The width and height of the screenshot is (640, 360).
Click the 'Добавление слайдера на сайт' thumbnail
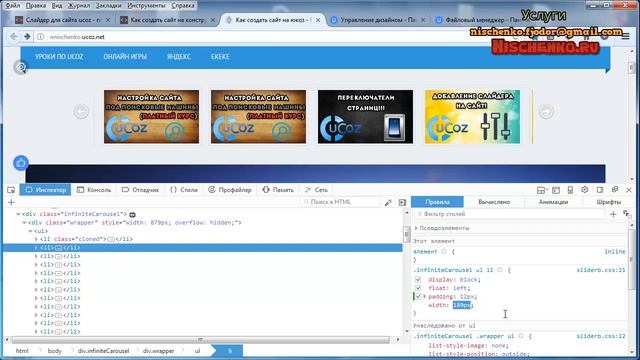[472, 117]
